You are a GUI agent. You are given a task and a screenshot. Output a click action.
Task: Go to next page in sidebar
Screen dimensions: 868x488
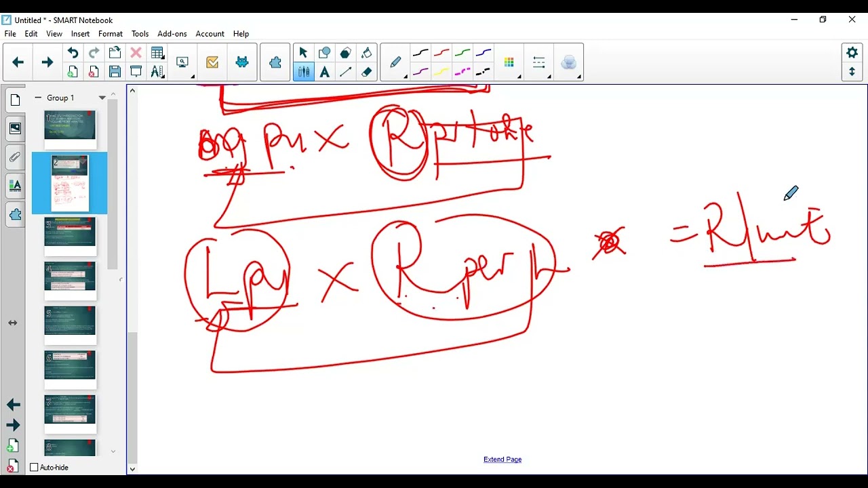(13, 426)
